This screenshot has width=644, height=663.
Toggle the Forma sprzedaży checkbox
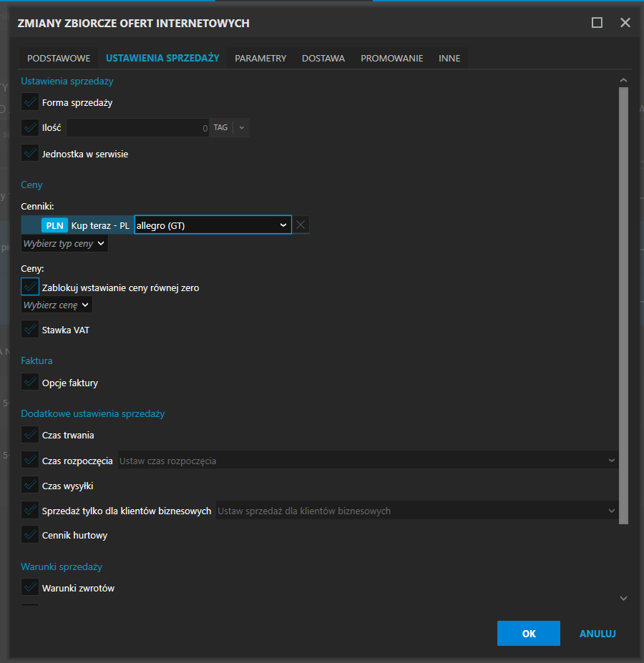pos(30,102)
